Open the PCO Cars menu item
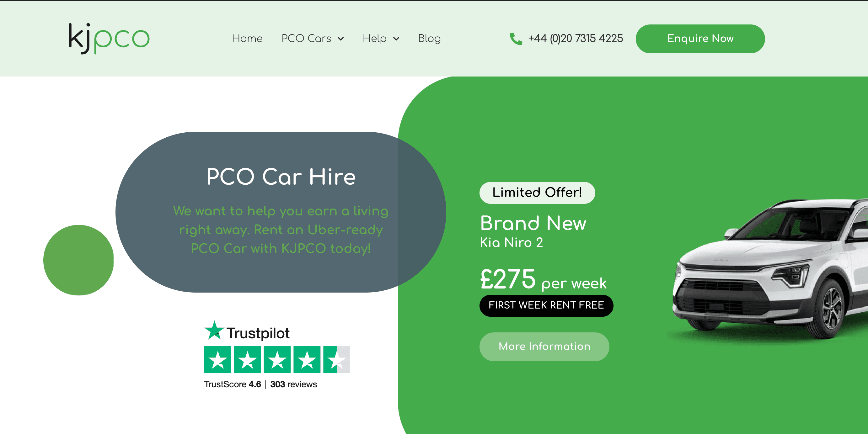868x434 pixels. 306,38
